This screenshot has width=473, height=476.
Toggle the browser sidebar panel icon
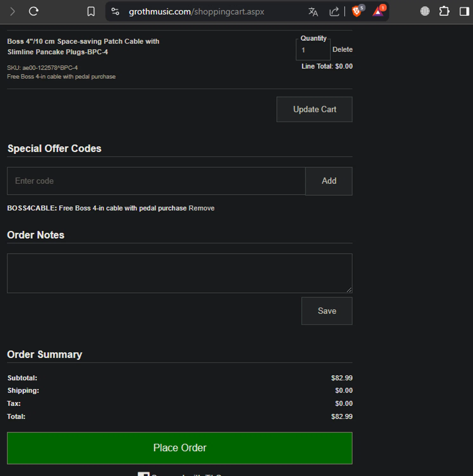tap(464, 12)
